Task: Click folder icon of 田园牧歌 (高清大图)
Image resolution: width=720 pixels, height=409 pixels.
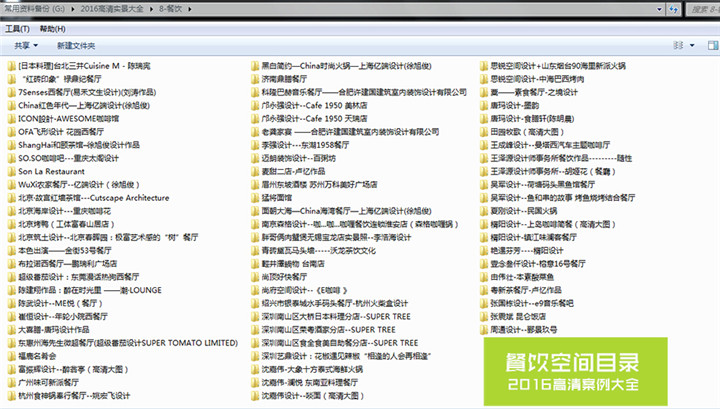Action: 484,132
